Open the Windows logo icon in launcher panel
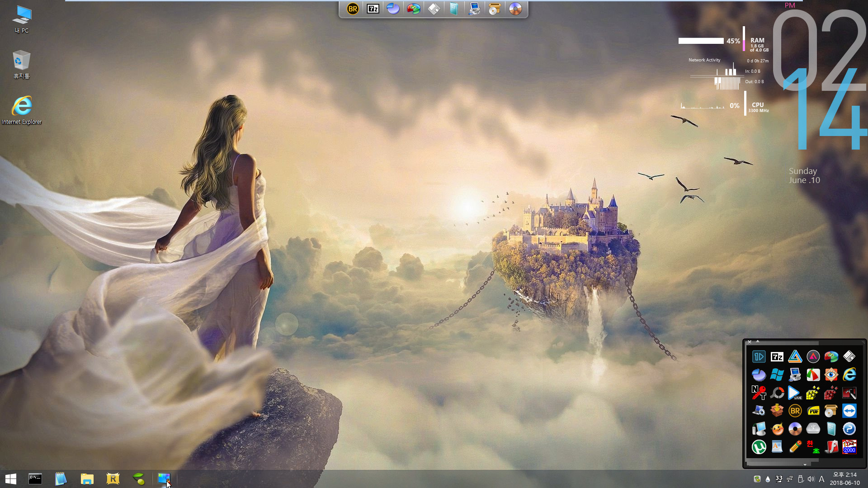The height and width of the screenshot is (488, 868). pos(777,375)
